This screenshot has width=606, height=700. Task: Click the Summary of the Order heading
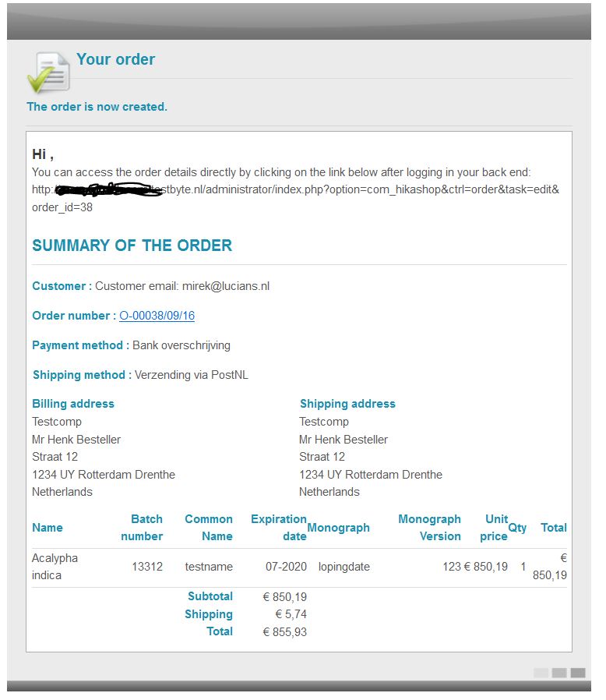[x=132, y=246]
